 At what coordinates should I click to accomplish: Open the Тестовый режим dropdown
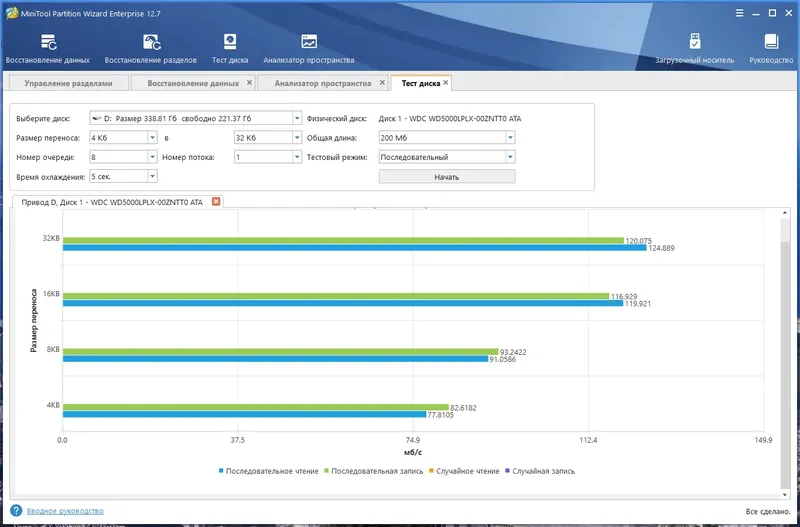point(510,157)
